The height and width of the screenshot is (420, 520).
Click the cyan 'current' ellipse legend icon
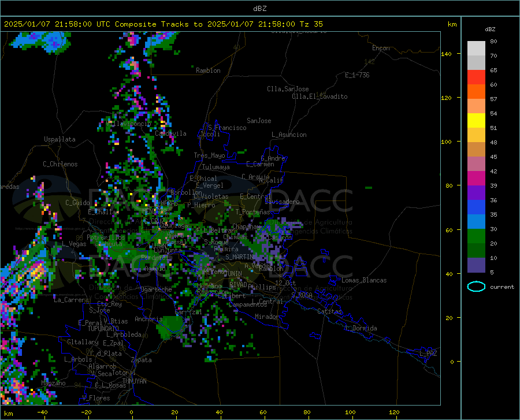476,287
